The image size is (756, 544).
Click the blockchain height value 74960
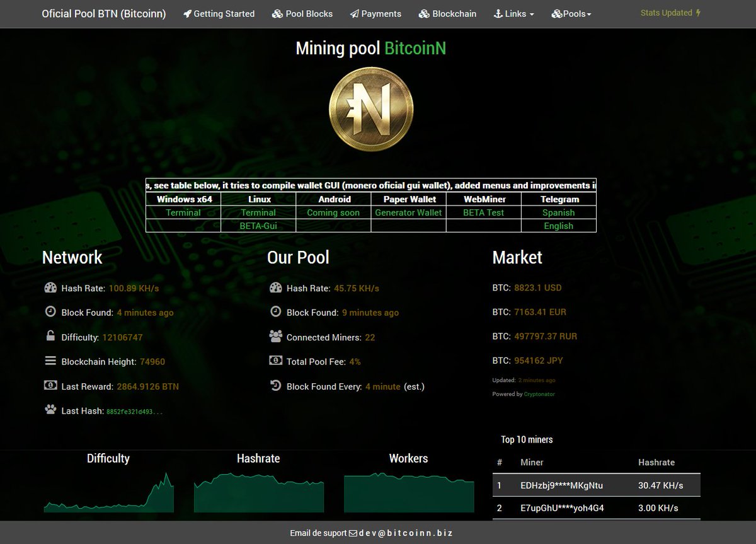[x=152, y=362]
